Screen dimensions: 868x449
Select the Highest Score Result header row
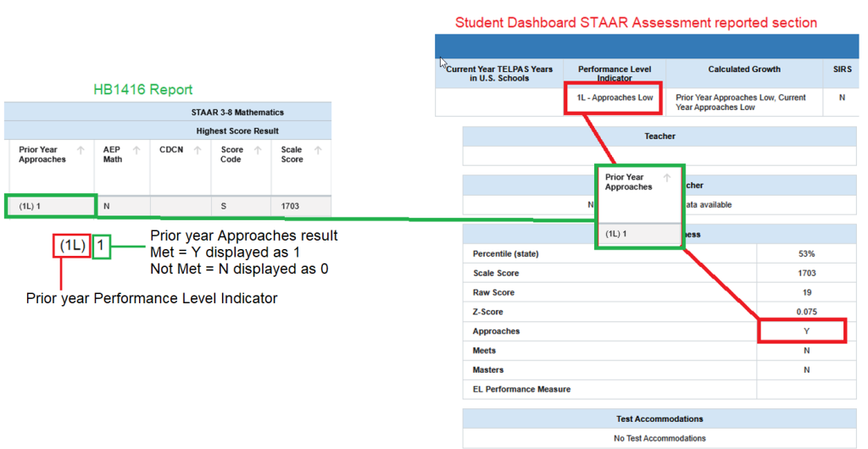coord(236,131)
